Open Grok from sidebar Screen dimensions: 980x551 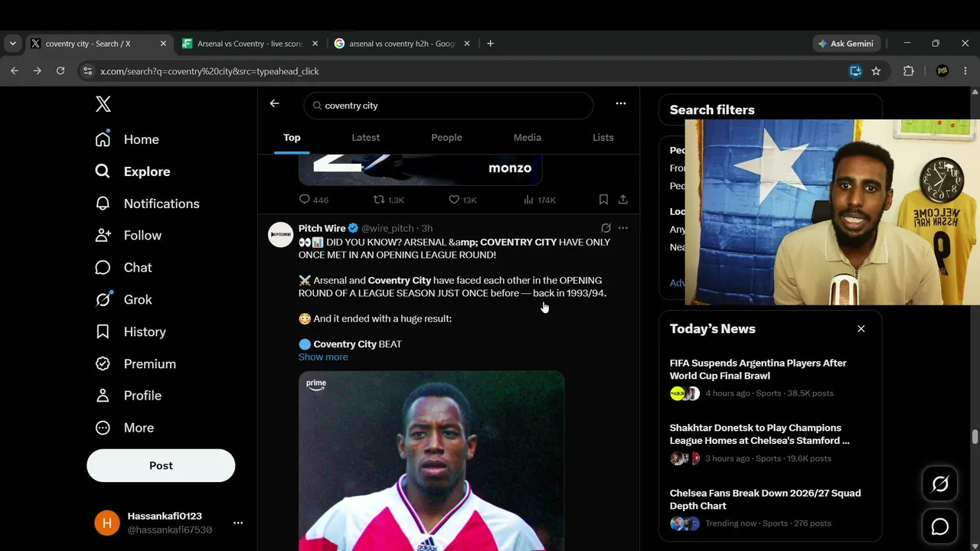[x=123, y=300]
